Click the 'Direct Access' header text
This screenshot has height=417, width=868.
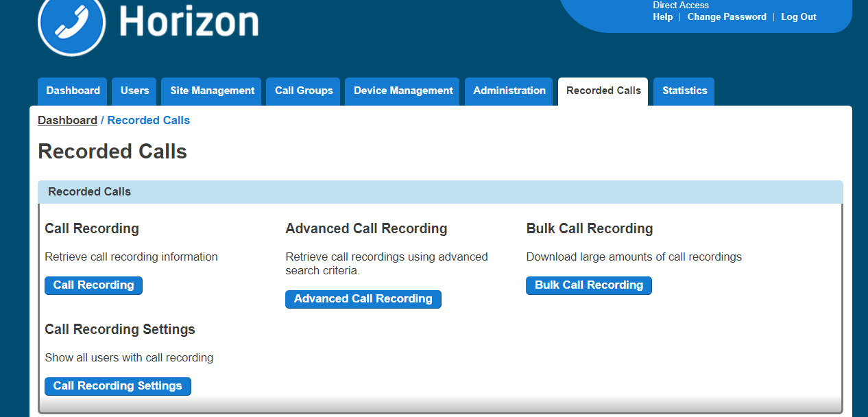[x=681, y=5]
